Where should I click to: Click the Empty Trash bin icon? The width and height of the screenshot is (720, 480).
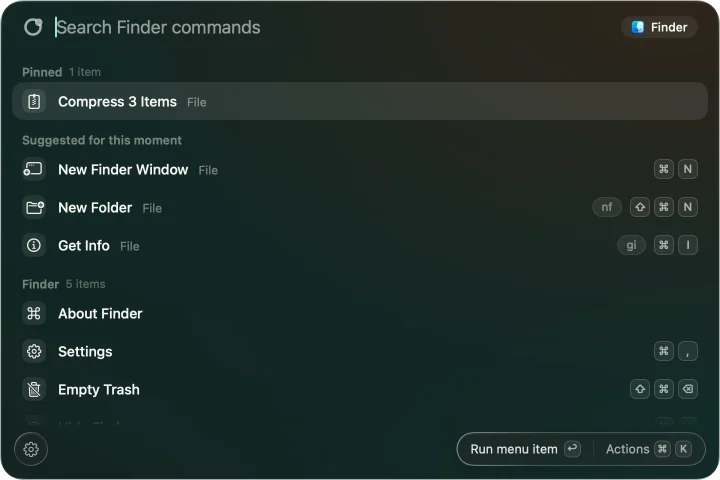34,390
